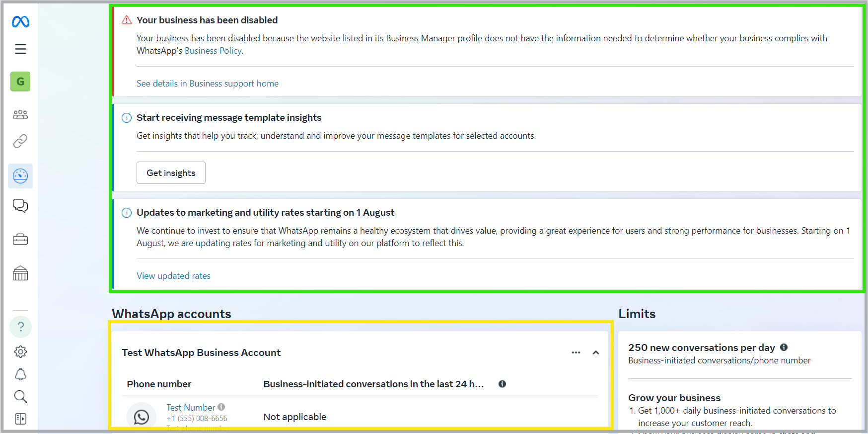868x434 pixels.
Task: Click info icon beside 250 new conversations per day
Action: [784, 347]
